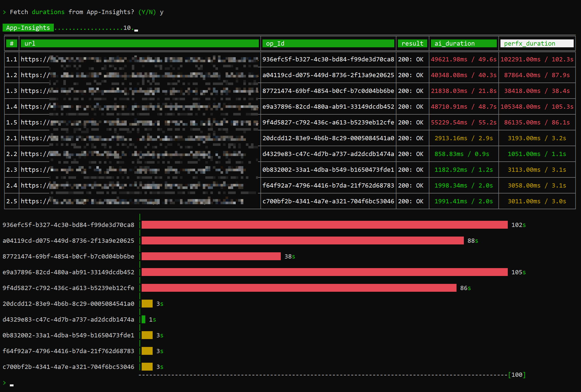Click the https link in row 1.1

tap(35, 59)
